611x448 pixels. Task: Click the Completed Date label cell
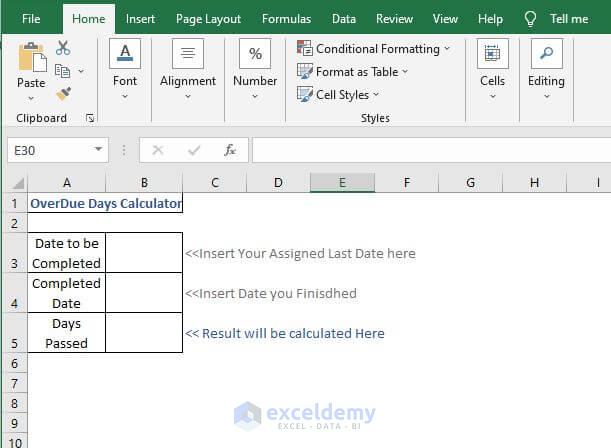tap(67, 293)
